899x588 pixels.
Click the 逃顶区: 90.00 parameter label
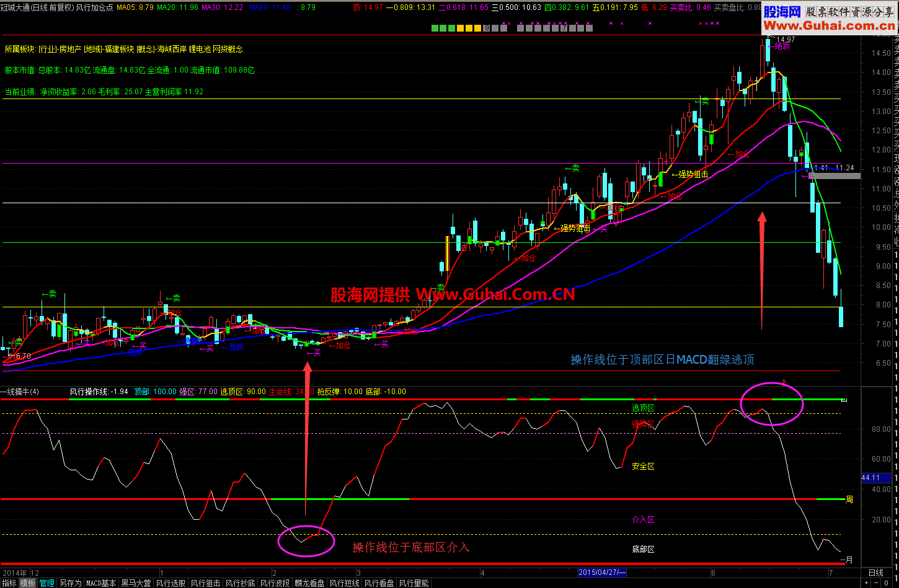click(243, 392)
